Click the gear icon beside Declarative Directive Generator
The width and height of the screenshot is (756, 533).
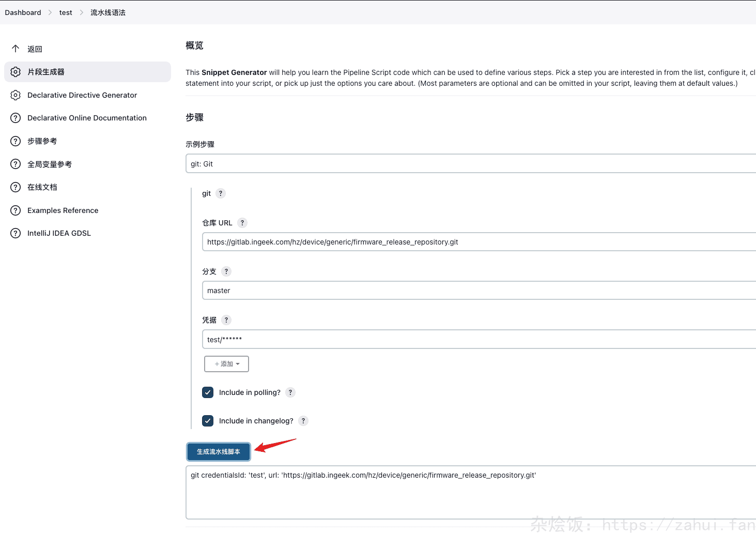(16, 95)
